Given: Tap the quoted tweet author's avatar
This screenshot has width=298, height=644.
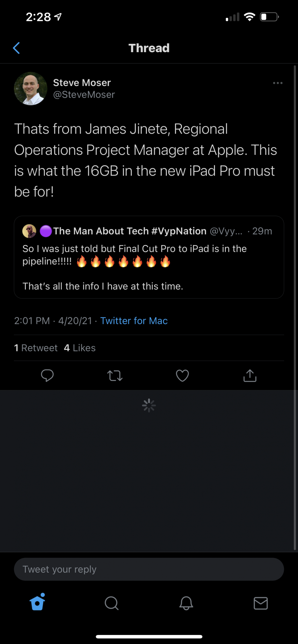Looking at the screenshot, I should (29, 231).
